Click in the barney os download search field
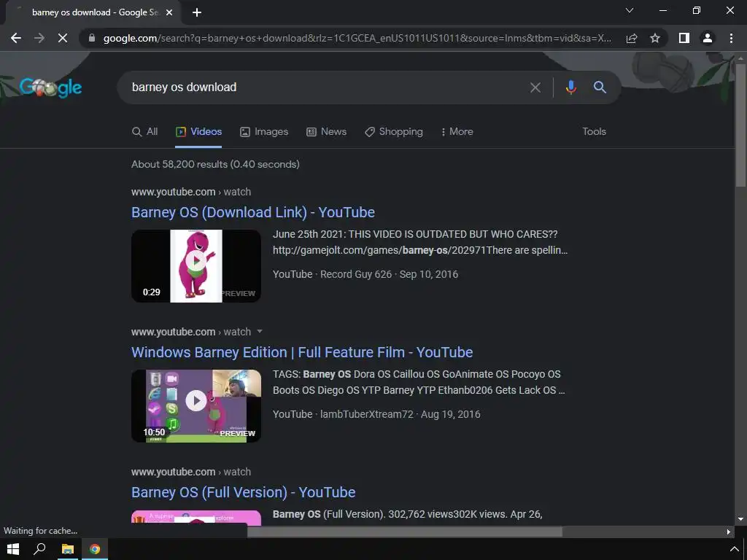The image size is (747, 560). point(324,87)
